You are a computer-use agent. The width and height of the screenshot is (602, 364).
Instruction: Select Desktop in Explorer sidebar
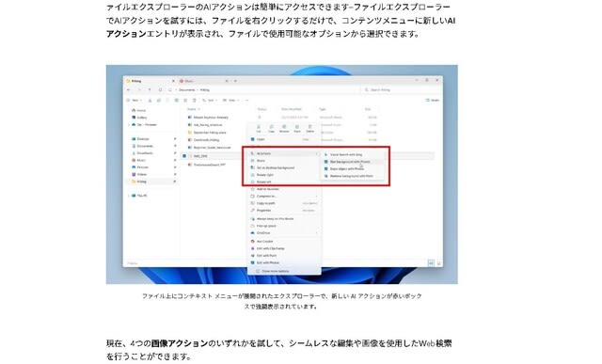point(140,139)
